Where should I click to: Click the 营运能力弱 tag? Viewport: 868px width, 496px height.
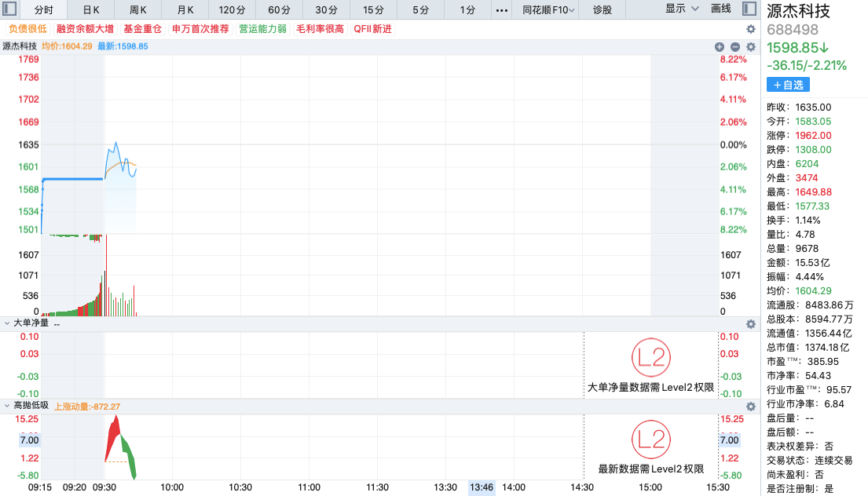coord(263,29)
